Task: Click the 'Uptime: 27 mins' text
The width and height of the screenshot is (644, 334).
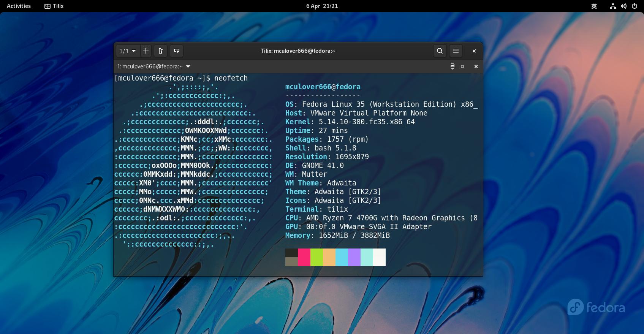Action: pos(316,131)
